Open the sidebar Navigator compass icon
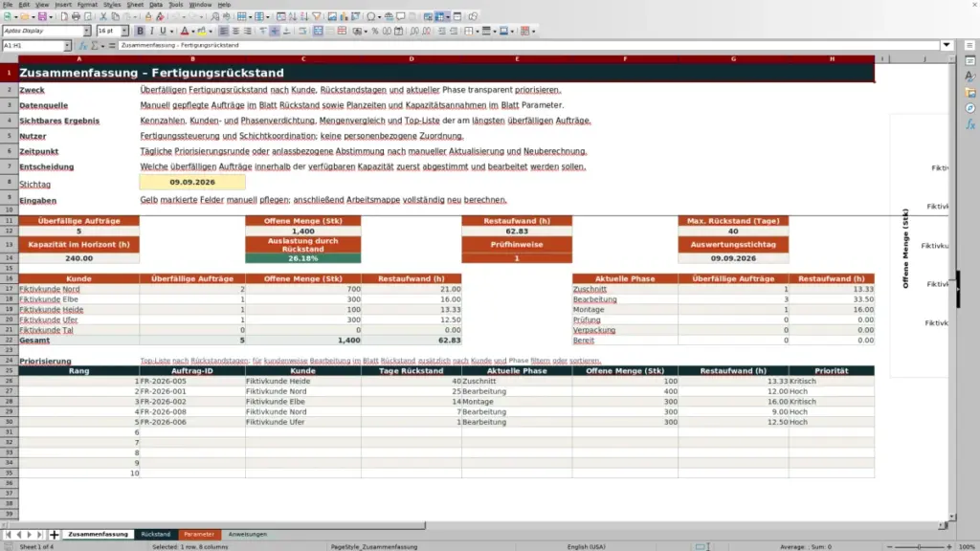 (970, 108)
